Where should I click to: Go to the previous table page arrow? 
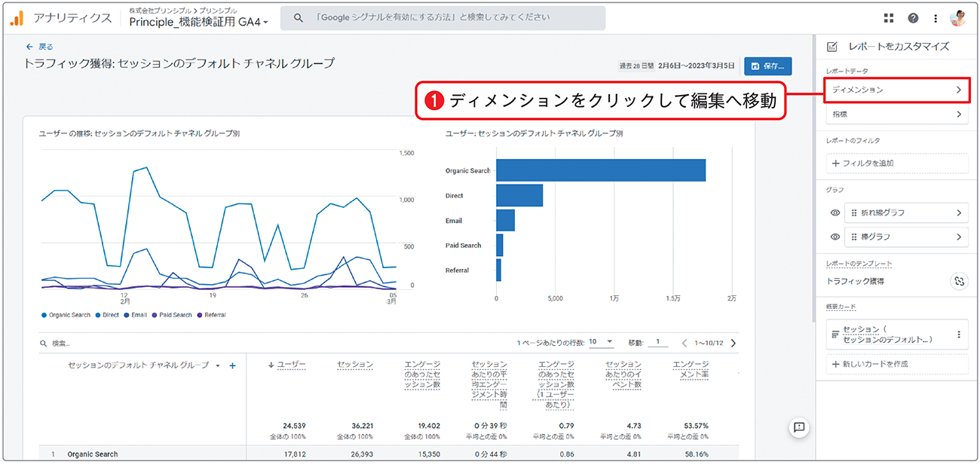685,343
